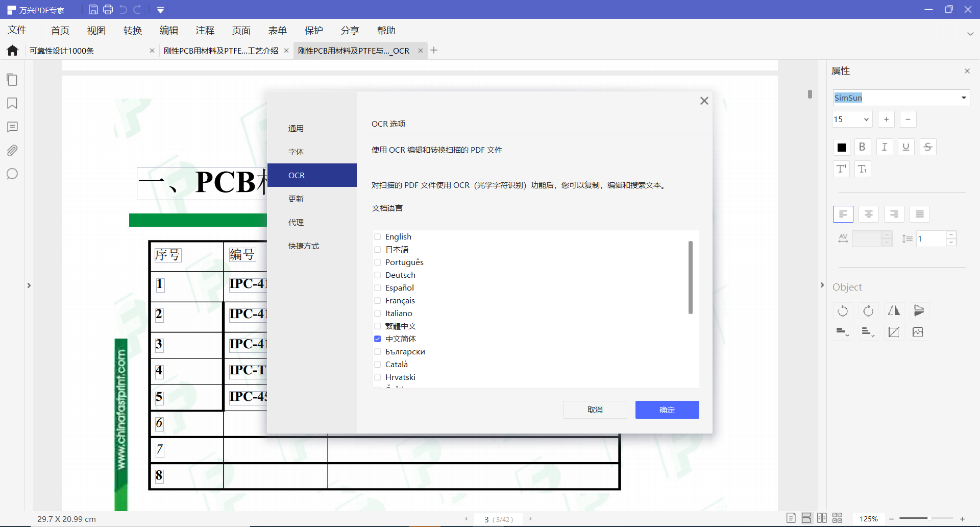Expand the left sidebar arrow
Screen dimensions: 980x527
tap(29, 285)
